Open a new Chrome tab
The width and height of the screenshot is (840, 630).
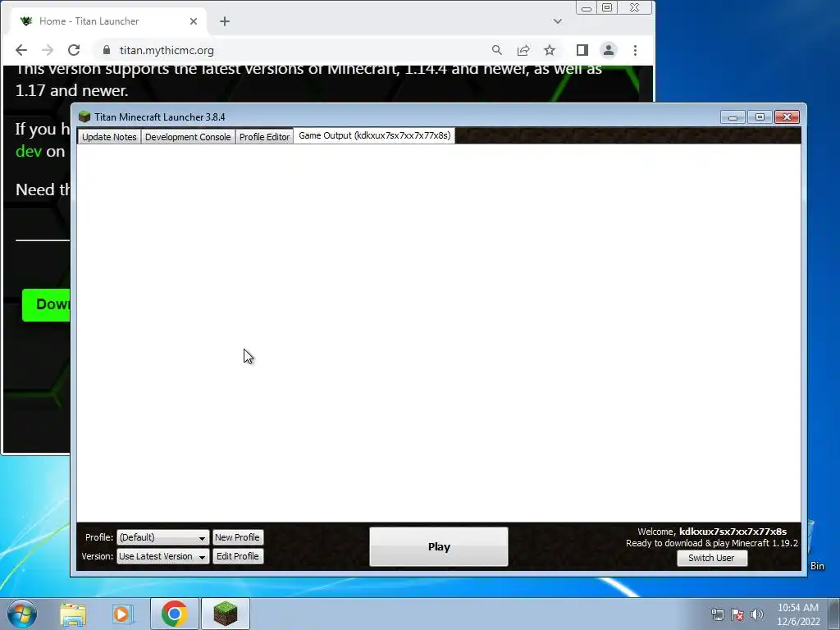(x=225, y=21)
